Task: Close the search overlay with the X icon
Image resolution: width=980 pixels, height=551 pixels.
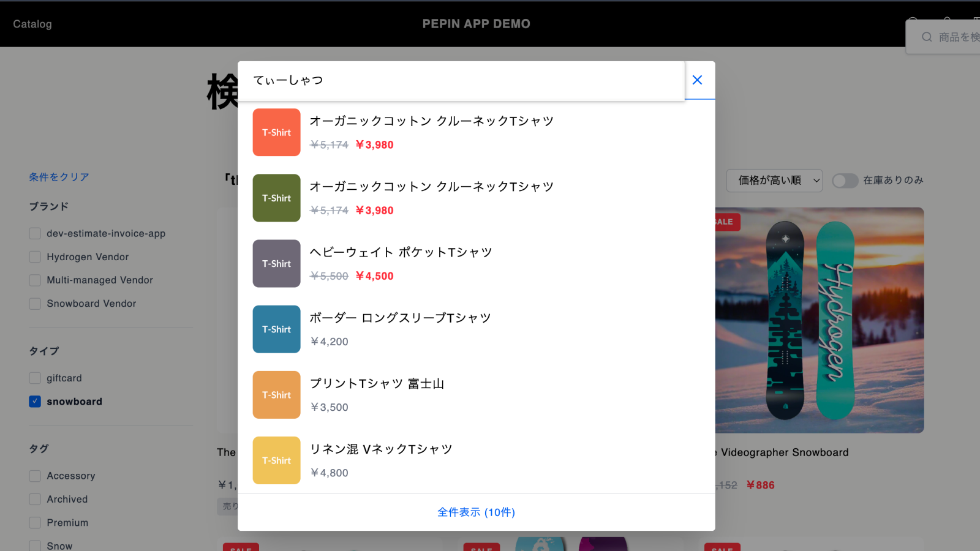Action: 697,80
